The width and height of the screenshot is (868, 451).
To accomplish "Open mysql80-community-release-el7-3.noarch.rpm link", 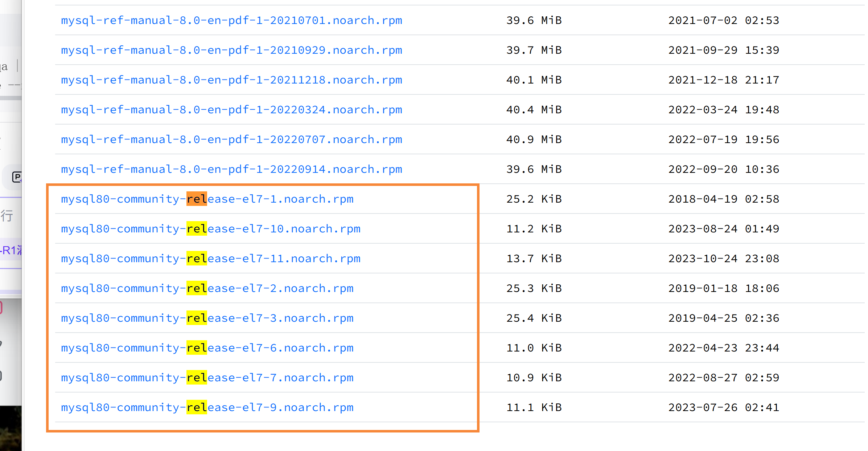I will click(207, 318).
